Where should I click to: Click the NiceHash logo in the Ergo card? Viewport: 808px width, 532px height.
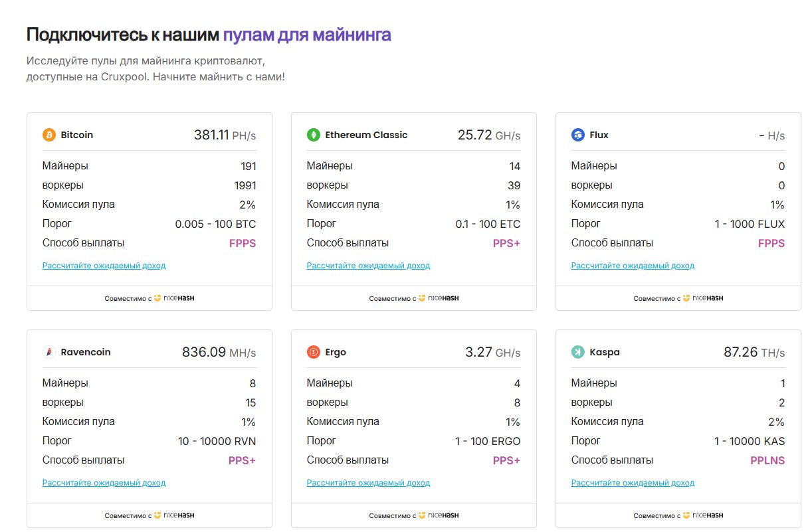tap(439, 515)
